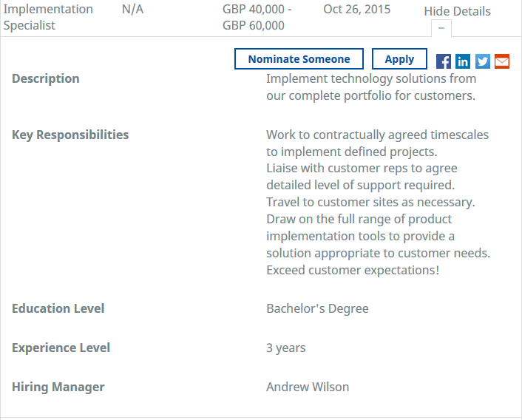The width and height of the screenshot is (522, 420).
Task: Share the job on Twitter
Action: [x=483, y=61]
